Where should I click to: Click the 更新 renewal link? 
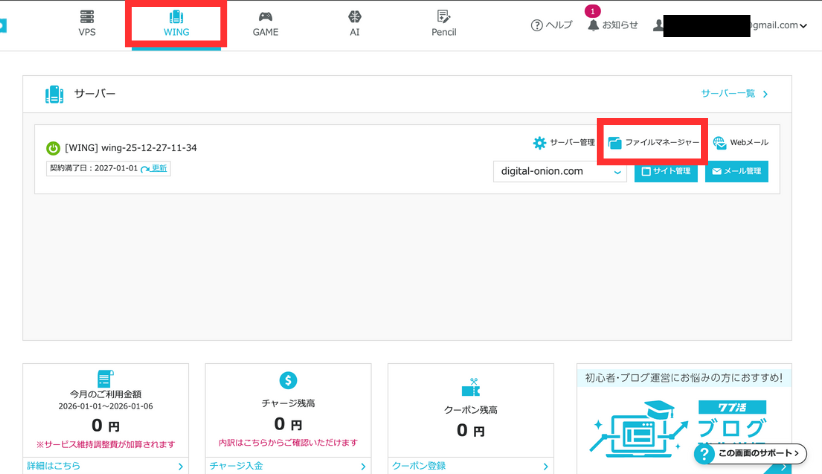pos(159,168)
